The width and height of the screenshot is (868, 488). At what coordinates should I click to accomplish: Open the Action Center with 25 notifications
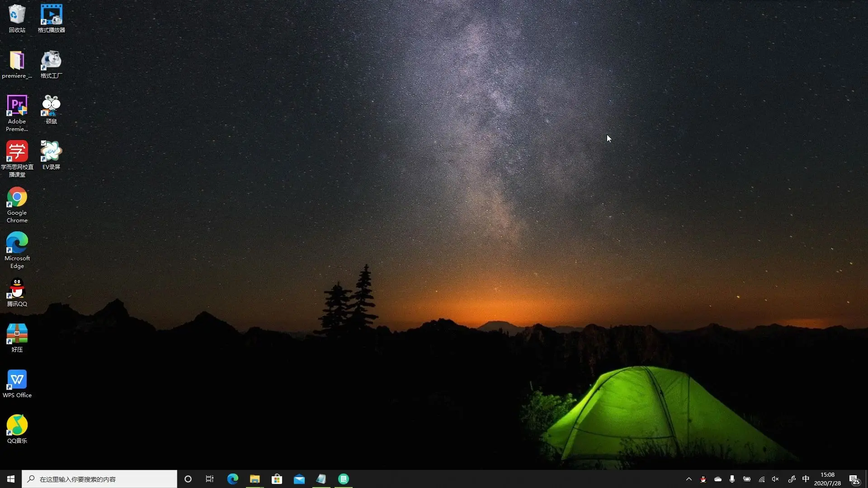[x=854, y=479]
